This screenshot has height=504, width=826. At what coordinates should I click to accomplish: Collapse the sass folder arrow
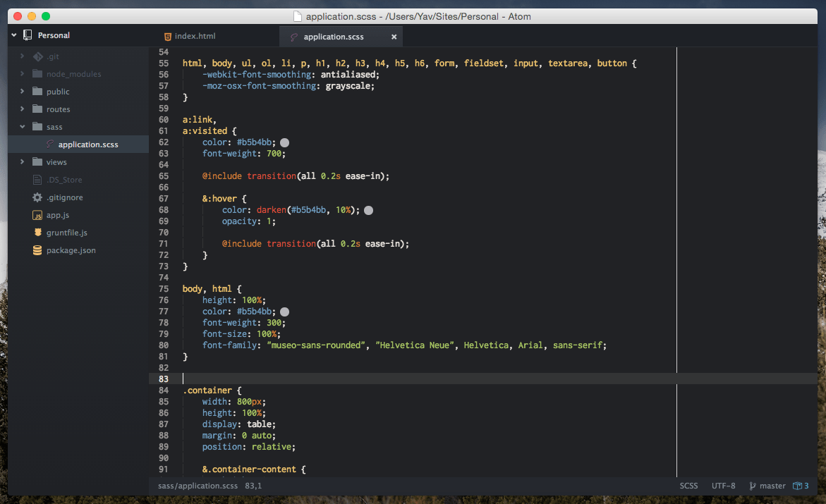coord(22,126)
